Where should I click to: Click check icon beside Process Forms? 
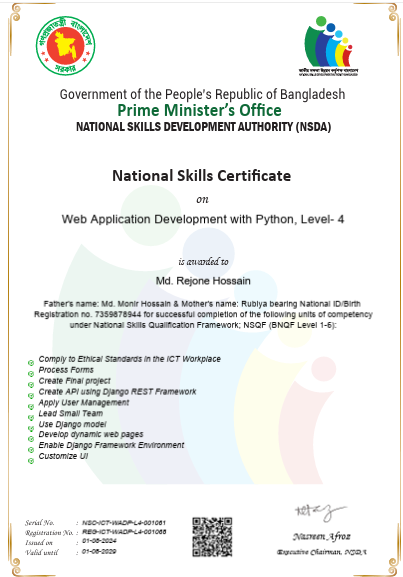31,374
